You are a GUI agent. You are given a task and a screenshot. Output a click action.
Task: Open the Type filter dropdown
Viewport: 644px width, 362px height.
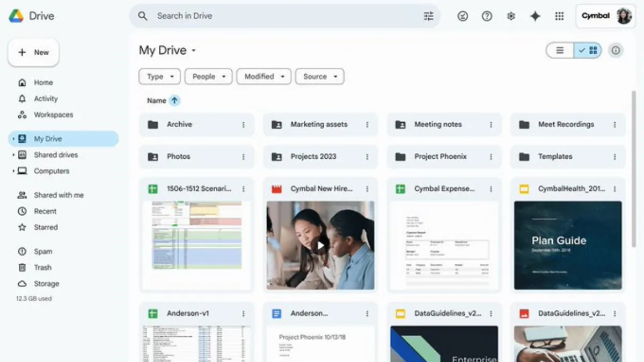coord(159,77)
